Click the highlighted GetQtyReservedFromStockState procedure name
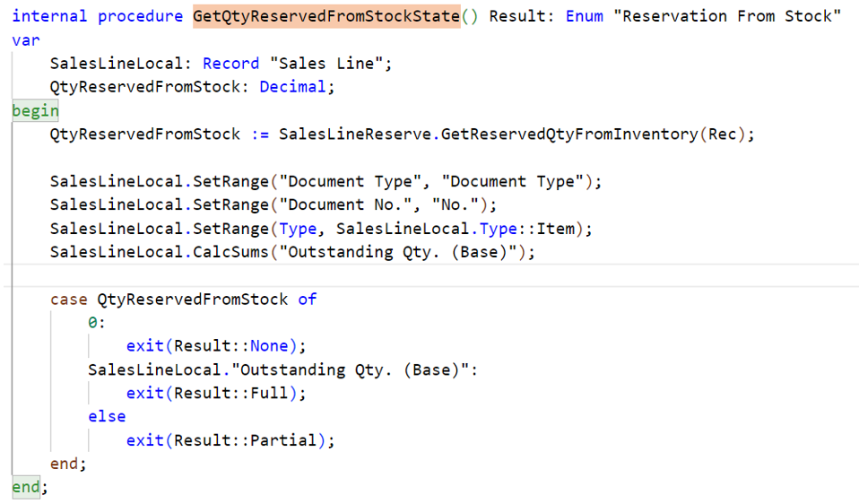The image size is (859, 504). coord(326,17)
